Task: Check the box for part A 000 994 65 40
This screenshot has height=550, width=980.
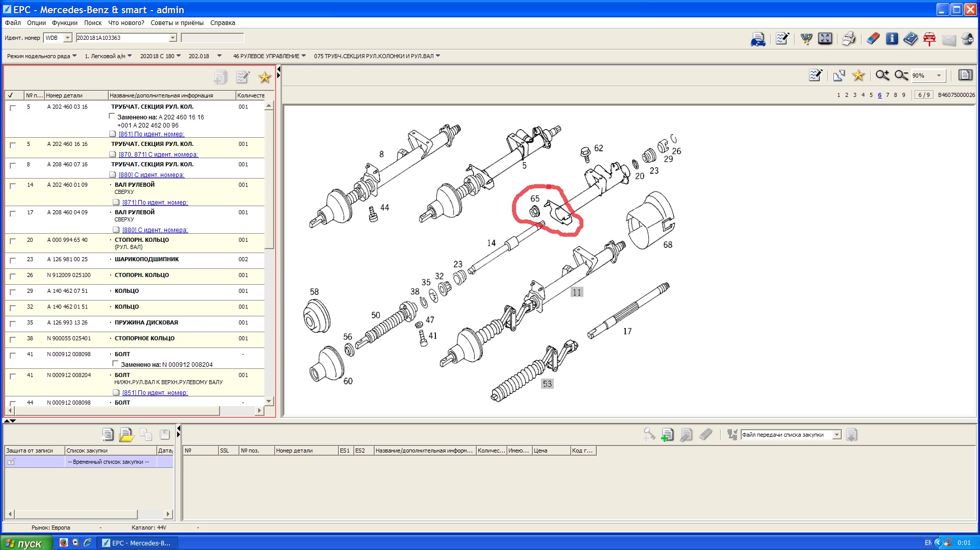Action: click(13, 241)
